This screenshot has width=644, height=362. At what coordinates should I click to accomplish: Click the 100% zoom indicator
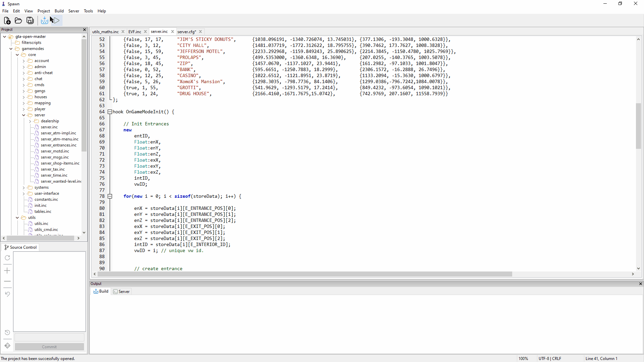coord(523,359)
